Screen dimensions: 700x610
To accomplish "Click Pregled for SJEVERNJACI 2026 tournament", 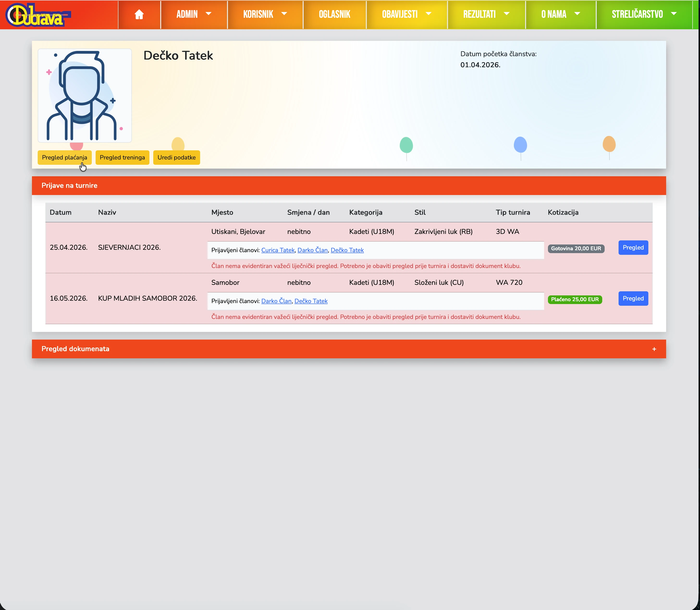I will point(633,247).
